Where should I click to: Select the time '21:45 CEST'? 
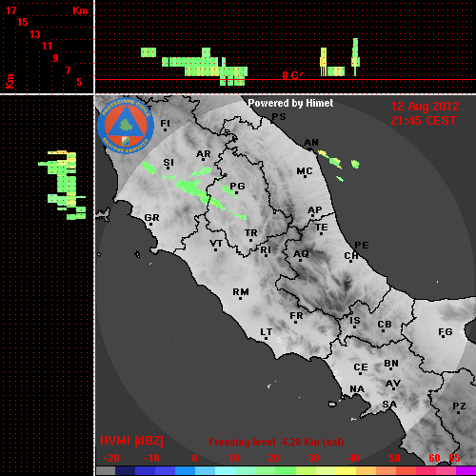[424, 121]
